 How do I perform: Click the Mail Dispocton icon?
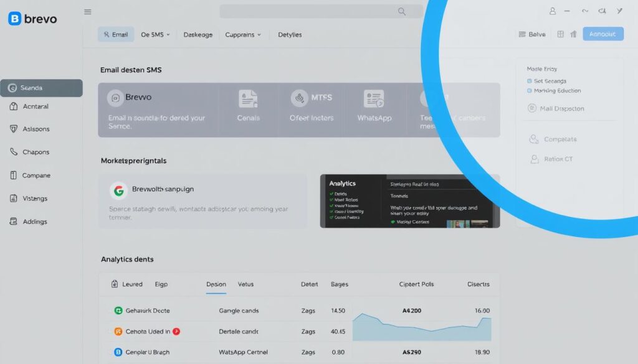[531, 108]
